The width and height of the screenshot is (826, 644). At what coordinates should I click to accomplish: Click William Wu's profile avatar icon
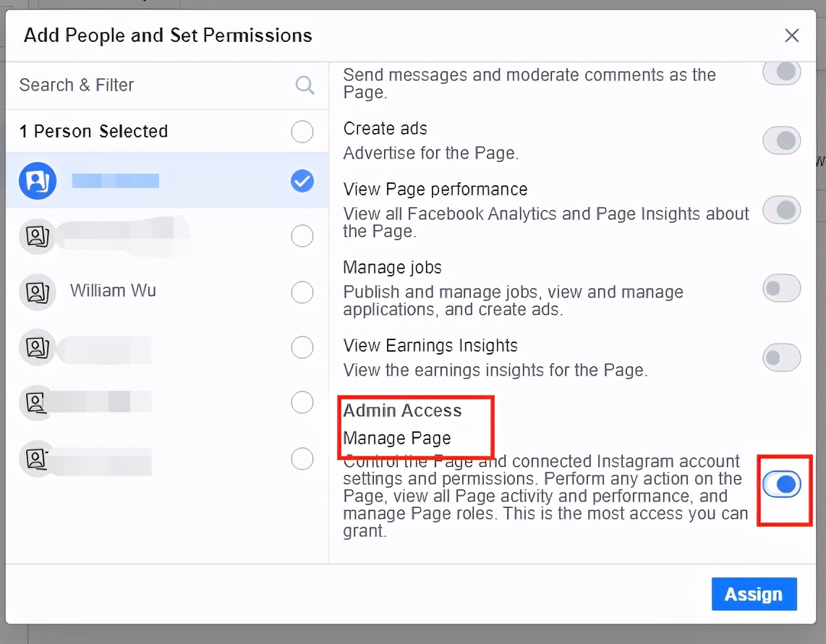tap(38, 292)
